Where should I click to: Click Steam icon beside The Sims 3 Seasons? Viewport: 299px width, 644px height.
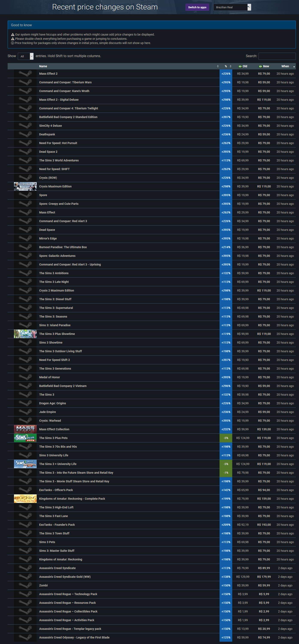25,317
